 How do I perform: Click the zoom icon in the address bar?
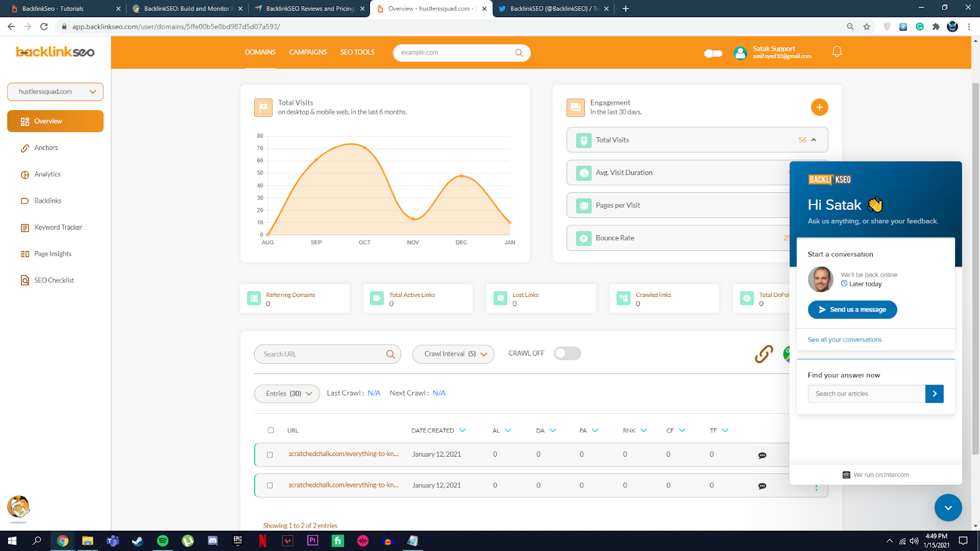[850, 26]
